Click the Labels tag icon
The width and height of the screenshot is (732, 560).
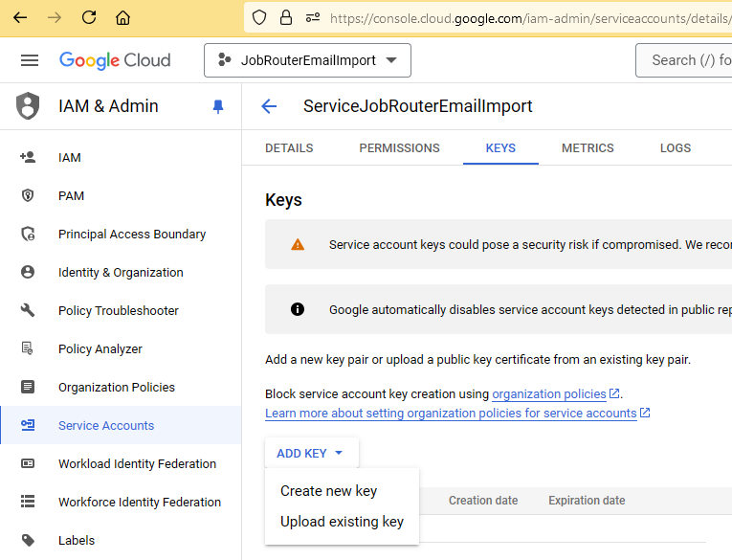click(28, 541)
